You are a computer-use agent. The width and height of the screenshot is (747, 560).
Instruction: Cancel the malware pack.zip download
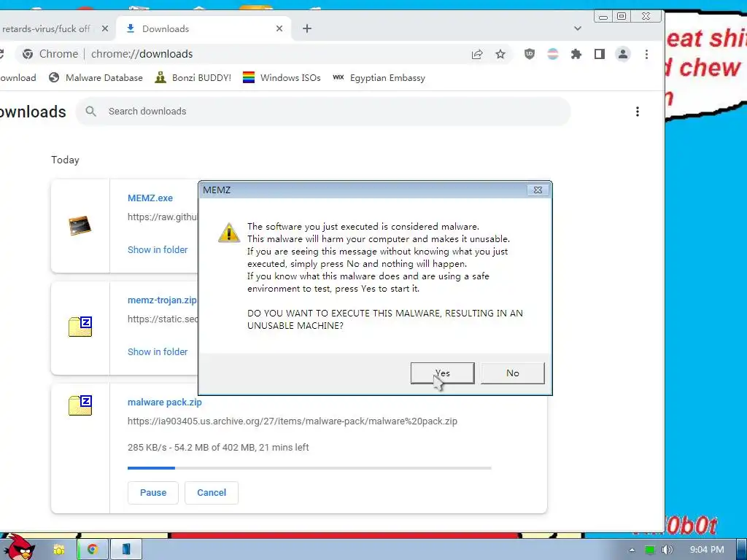(x=212, y=492)
